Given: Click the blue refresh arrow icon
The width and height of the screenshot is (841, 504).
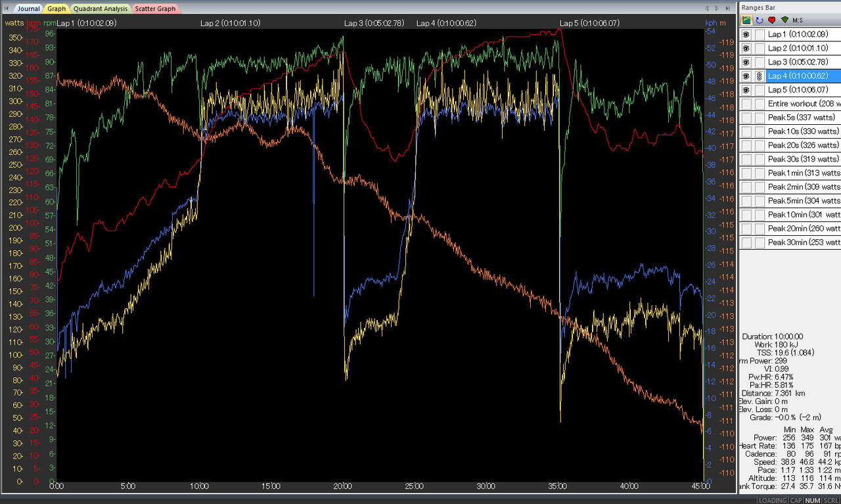Looking at the screenshot, I should click(760, 20).
